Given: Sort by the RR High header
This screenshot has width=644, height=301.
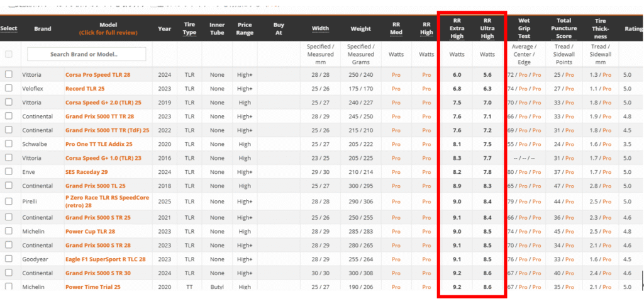Looking at the screenshot, I should (427, 28).
